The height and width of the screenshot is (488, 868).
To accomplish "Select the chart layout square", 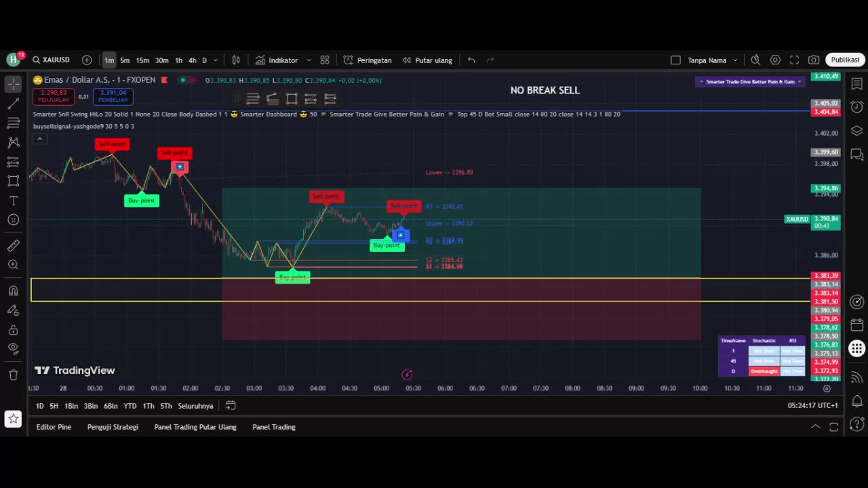I will coord(675,60).
